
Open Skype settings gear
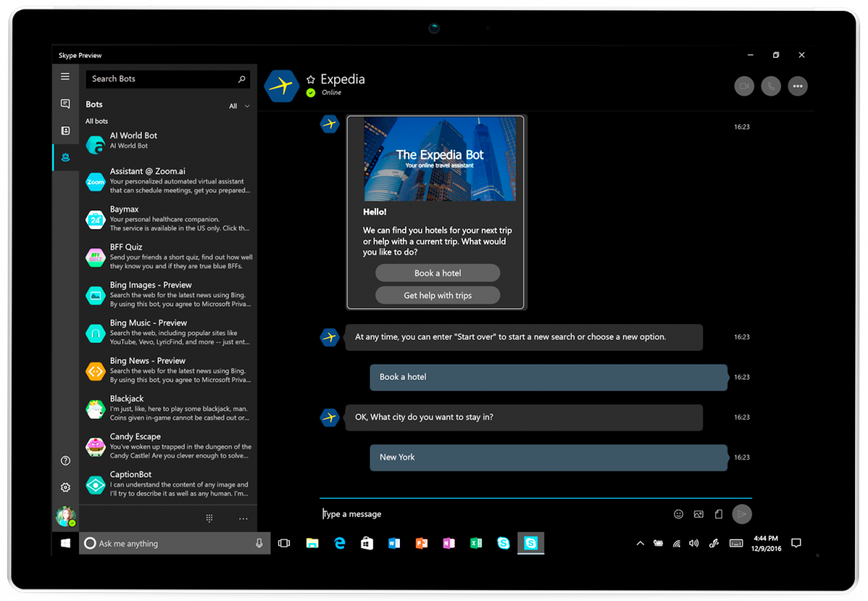[65, 487]
